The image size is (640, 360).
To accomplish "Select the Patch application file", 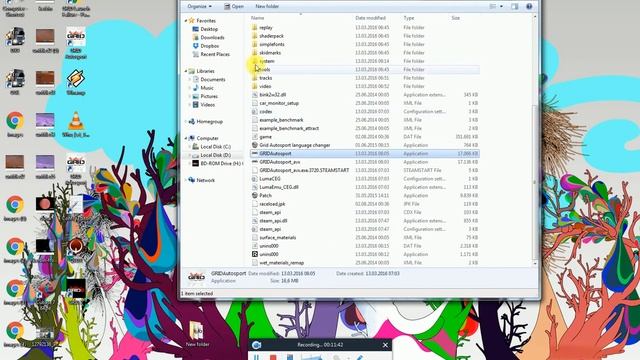I will [x=364, y=196].
